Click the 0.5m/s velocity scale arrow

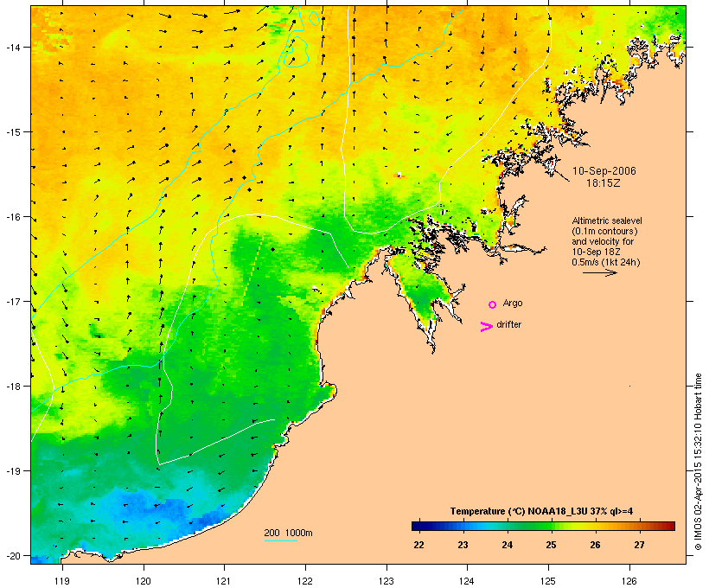[600, 272]
